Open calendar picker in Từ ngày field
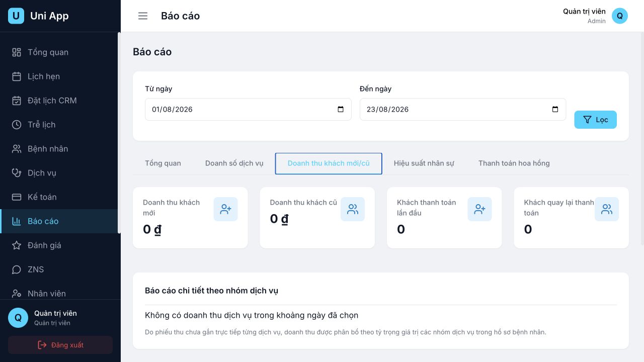644x362 pixels. [x=341, y=109]
